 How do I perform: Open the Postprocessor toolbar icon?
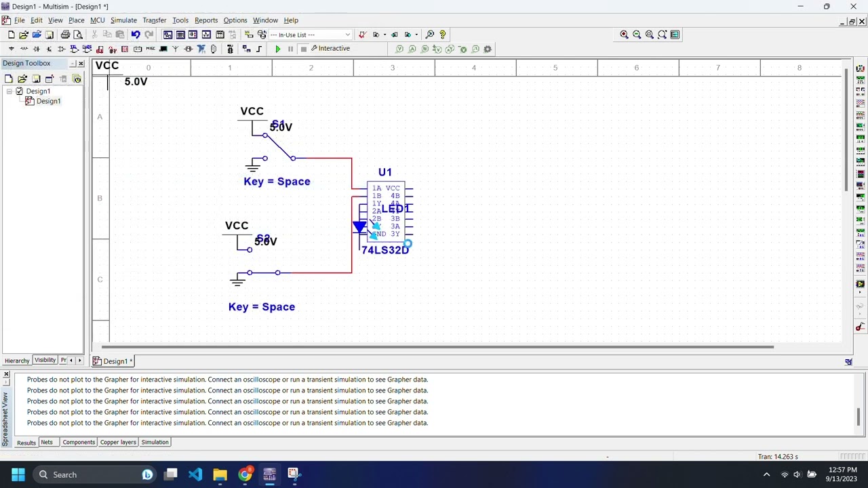pyautogui.click(x=220, y=35)
